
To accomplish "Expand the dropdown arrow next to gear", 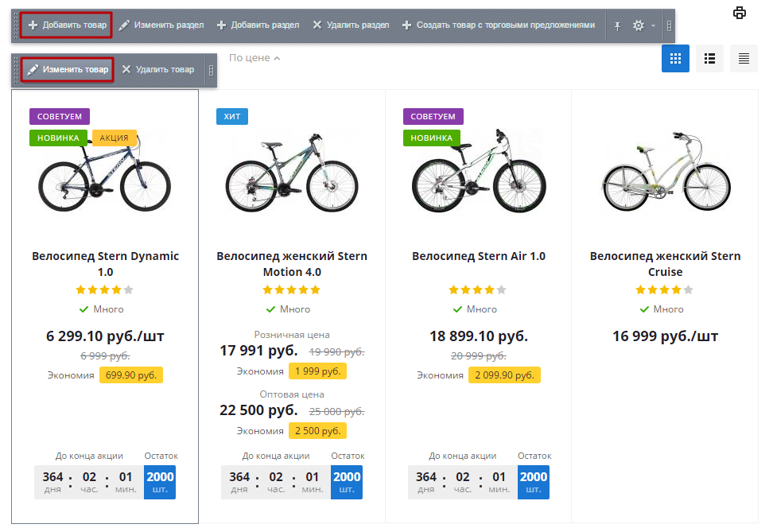I will coord(653,25).
